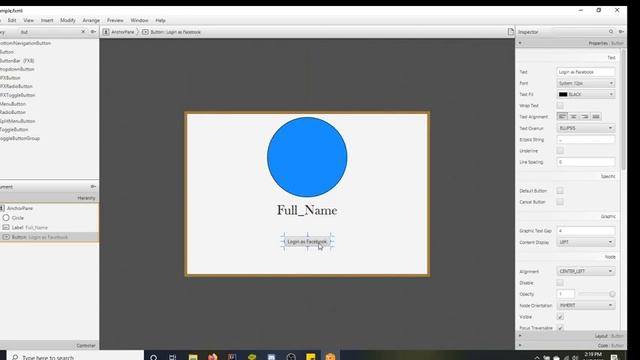
Task: Click the AnchorPane icon in the breadcrumb bar
Action: pos(106,32)
